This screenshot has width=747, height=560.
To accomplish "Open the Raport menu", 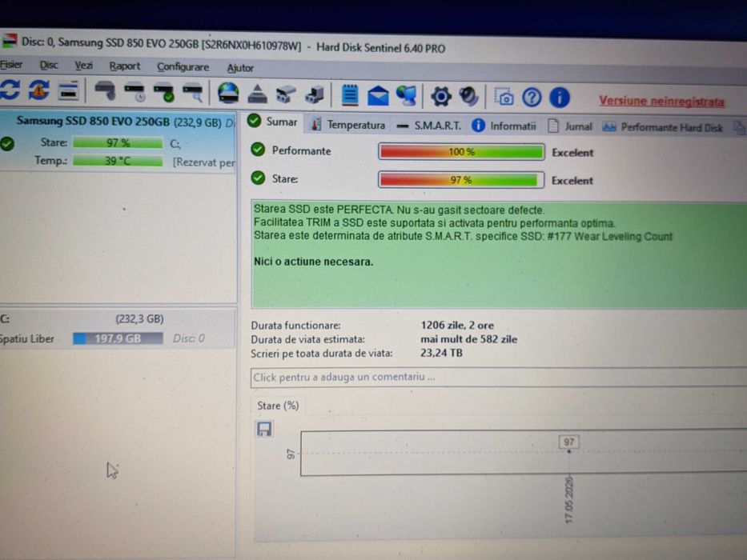I will pos(125,66).
